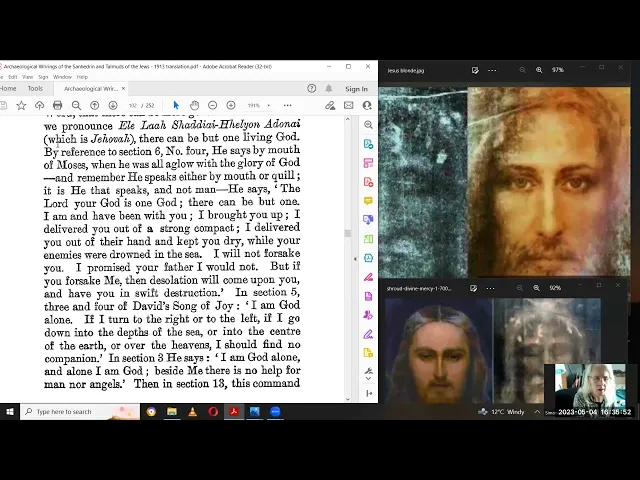Show hidden system tray icons chevron

coord(537,412)
